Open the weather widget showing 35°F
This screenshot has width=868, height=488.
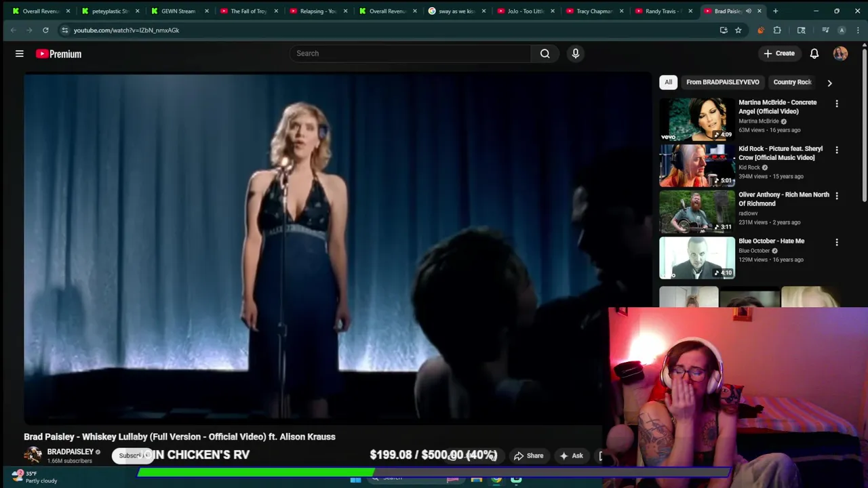34,477
